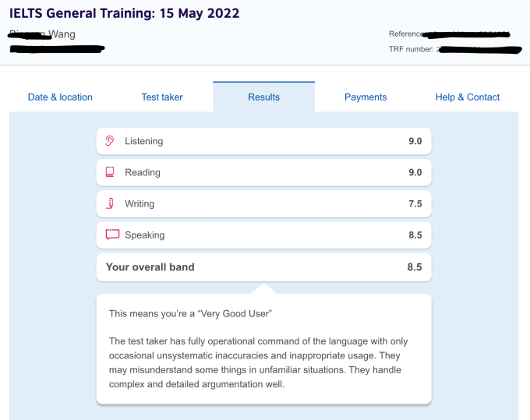Click the overall band score 8.5
530x420 pixels.
coord(415,267)
